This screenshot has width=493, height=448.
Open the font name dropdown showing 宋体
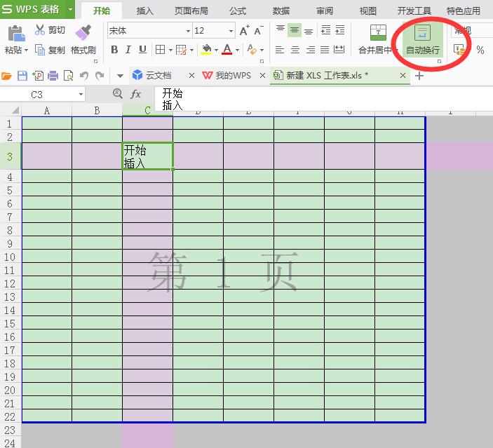pos(188,31)
